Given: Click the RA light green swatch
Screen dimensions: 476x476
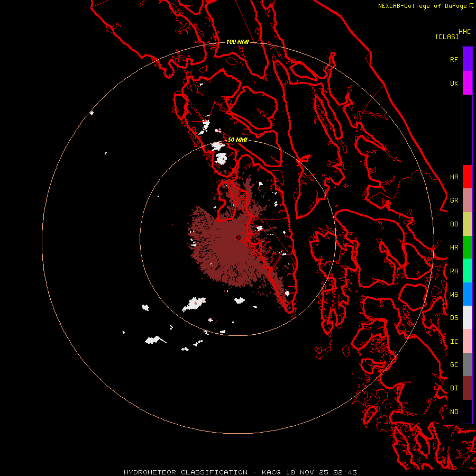Looking at the screenshot, I should [x=467, y=271].
